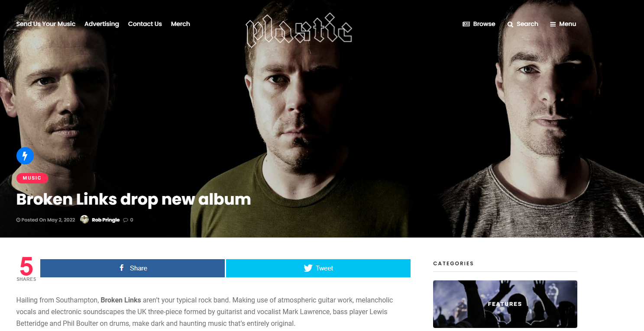Visit the Merch page
644x331 pixels.
coord(181,24)
